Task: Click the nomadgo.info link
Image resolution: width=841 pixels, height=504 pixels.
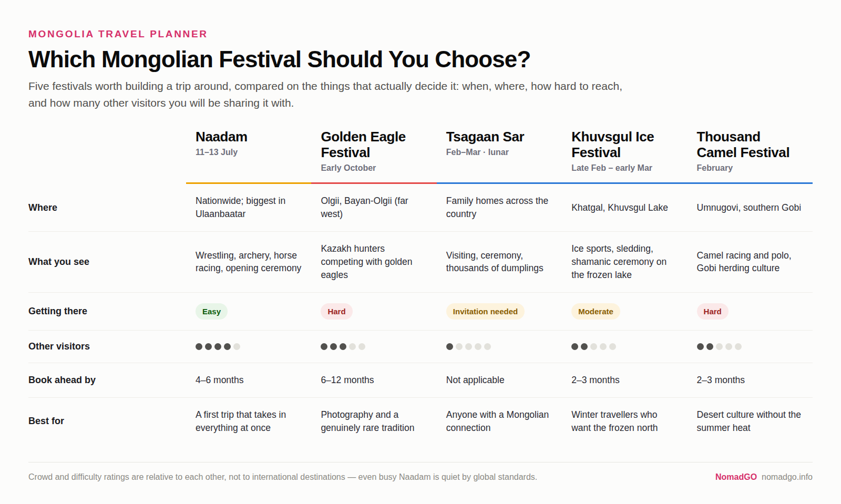Action: (x=787, y=477)
